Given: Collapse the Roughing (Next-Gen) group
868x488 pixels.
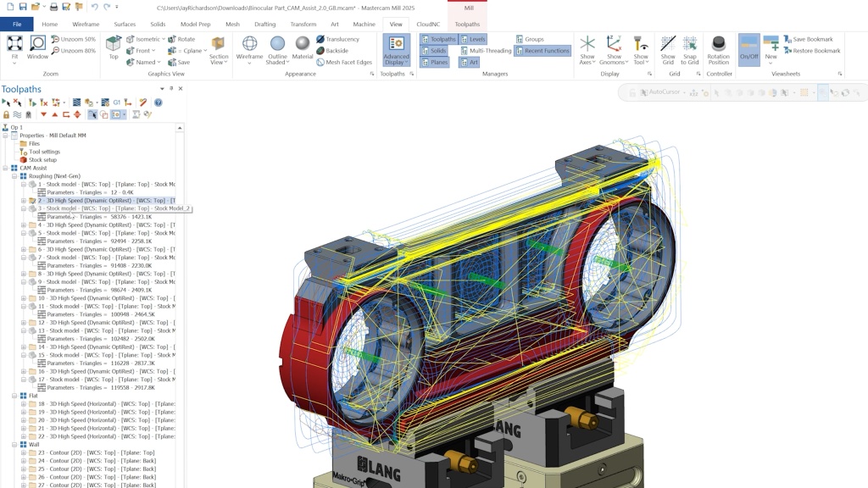Looking at the screenshot, I should click(x=14, y=176).
